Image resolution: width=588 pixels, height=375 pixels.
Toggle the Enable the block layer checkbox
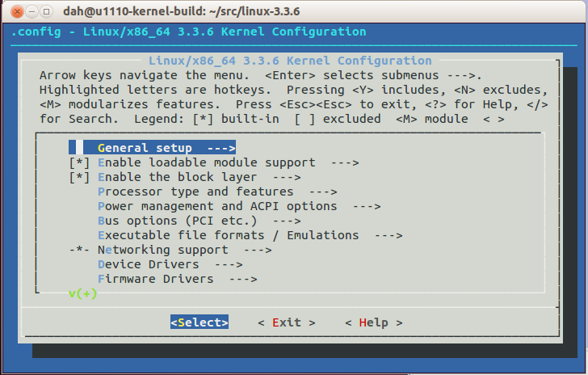79,177
